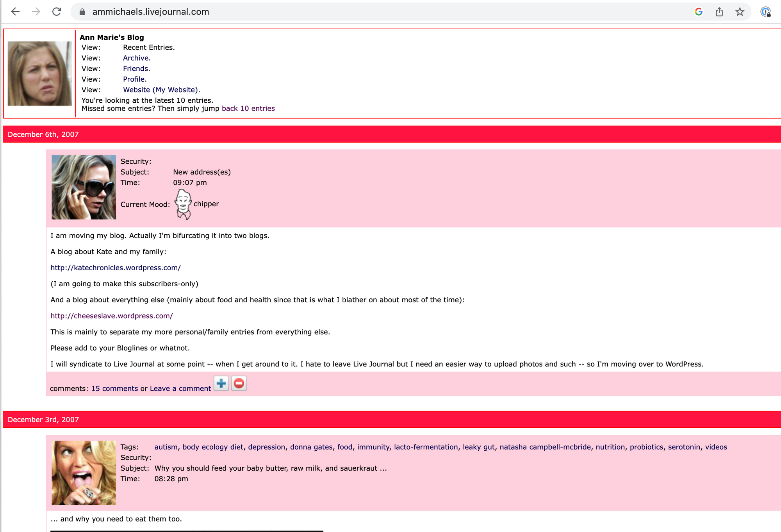Screen dimensions: 781x532
Task: Open the Friends view link
Action: (136, 68)
